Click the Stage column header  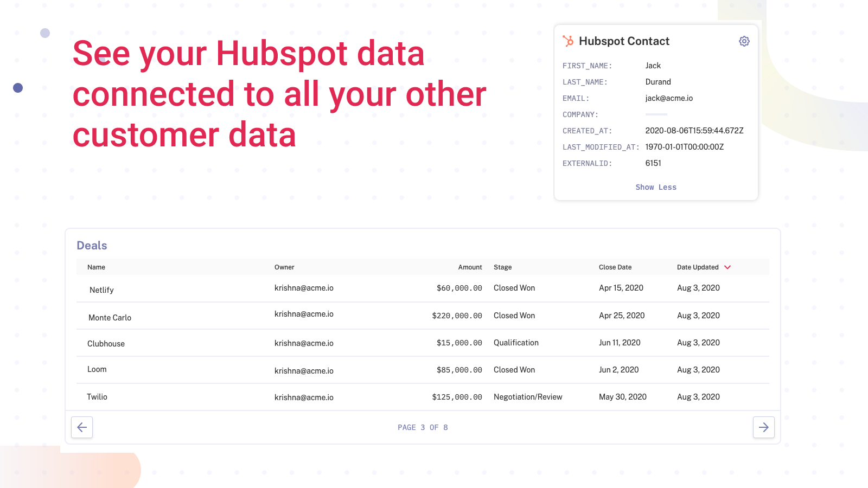pyautogui.click(x=502, y=267)
